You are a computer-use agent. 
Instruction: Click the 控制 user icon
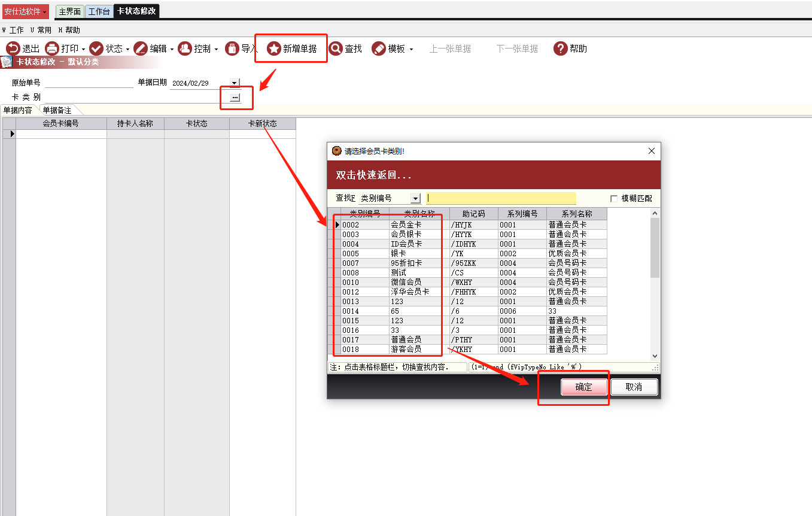[185, 48]
